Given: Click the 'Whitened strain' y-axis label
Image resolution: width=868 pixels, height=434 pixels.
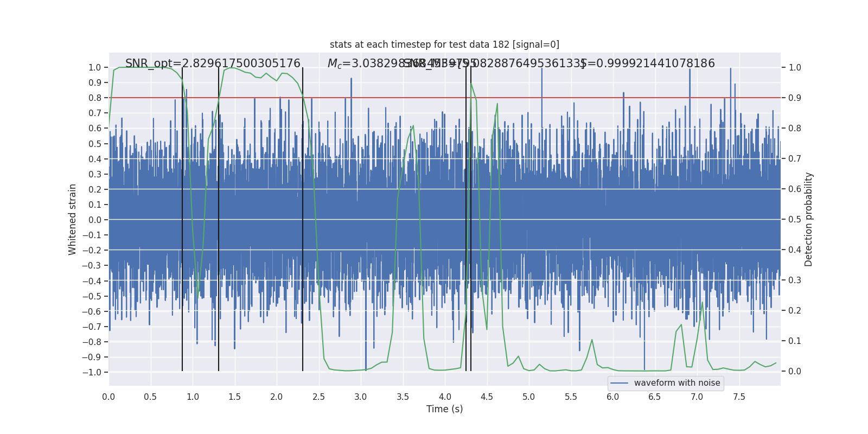Looking at the screenshot, I should (73, 219).
